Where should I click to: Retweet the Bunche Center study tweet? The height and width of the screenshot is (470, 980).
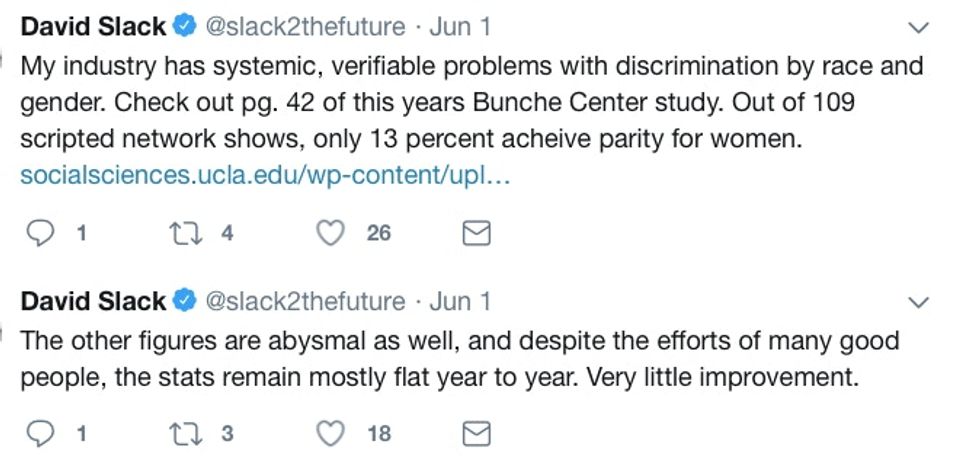[184, 233]
